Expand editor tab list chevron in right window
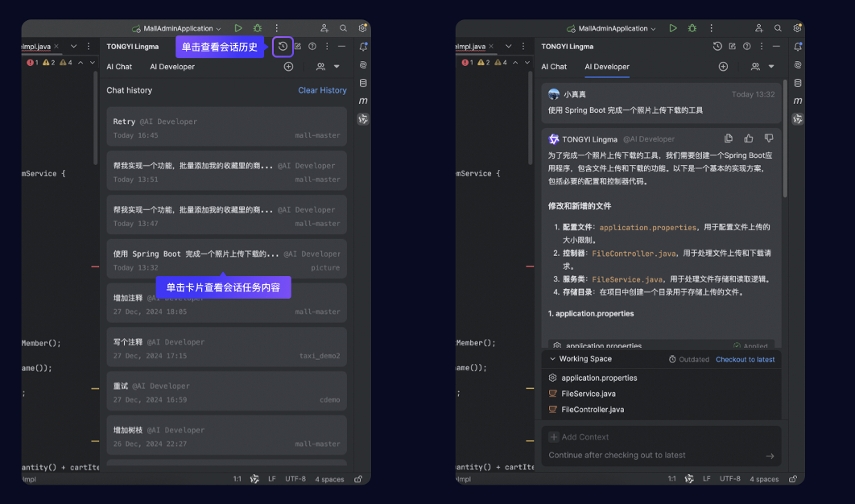The width and height of the screenshot is (855, 504). click(508, 47)
